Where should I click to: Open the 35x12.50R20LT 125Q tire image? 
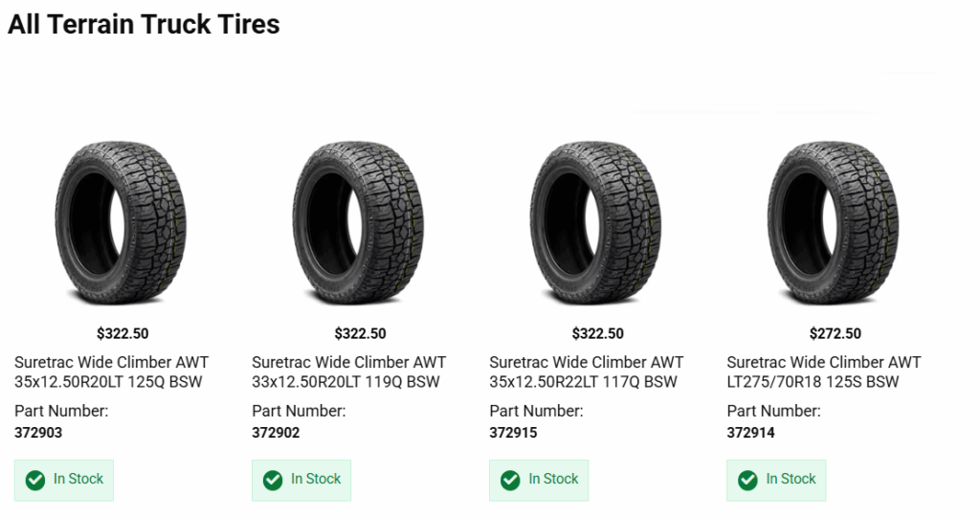pyautogui.click(x=122, y=222)
